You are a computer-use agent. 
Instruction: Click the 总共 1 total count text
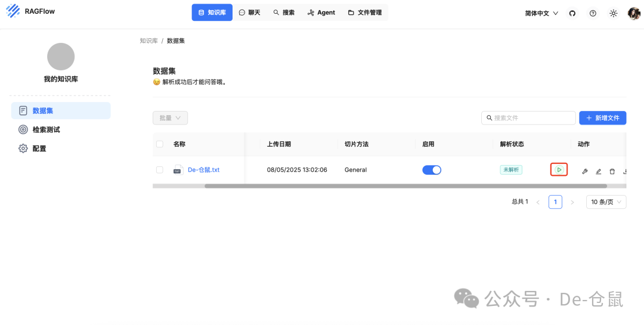(x=520, y=202)
